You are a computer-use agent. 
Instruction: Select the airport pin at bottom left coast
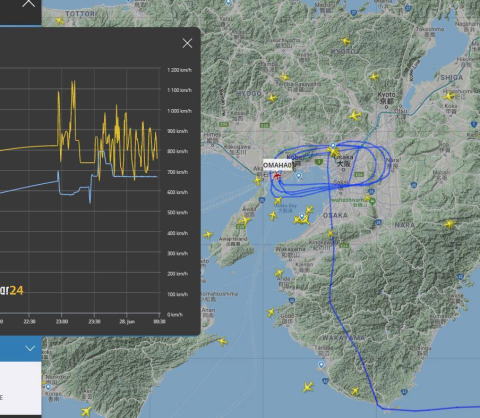[x=48, y=387]
